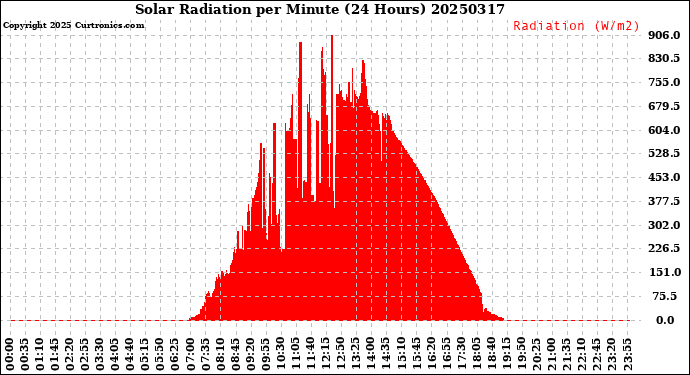Click the 16:20 time label
Viewport: 690px width, 375px height.
click(431, 355)
